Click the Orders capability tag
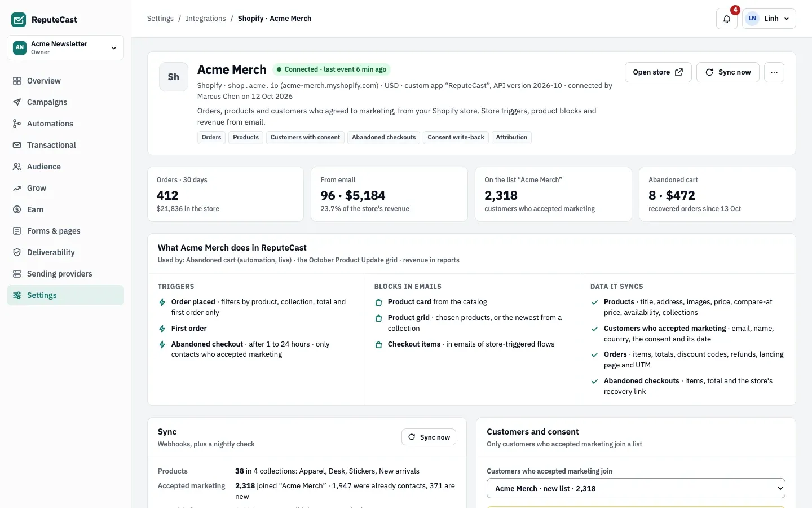This screenshot has width=812, height=508. [x=211, y=138]
